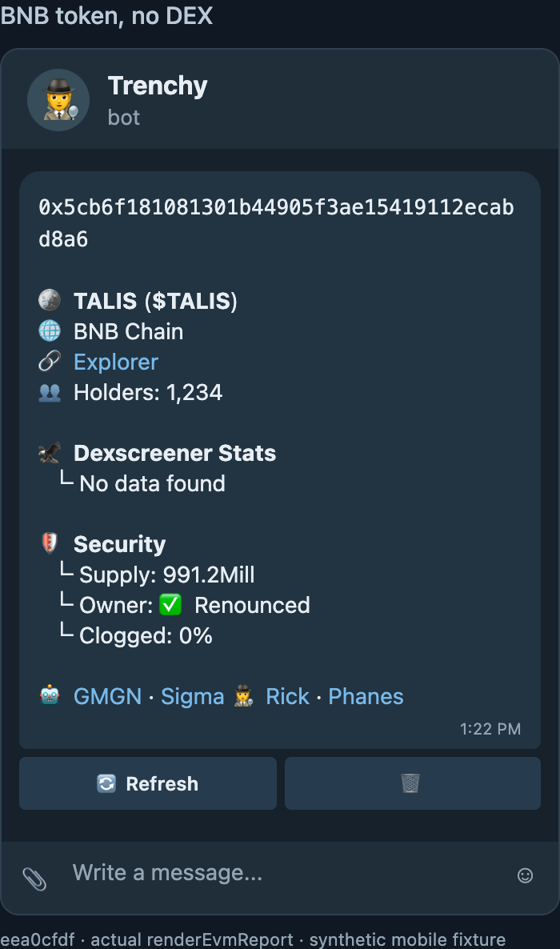Open the emoji picker smiley icon
Viewport: 560px width, 949px height.
coord(525,875)
